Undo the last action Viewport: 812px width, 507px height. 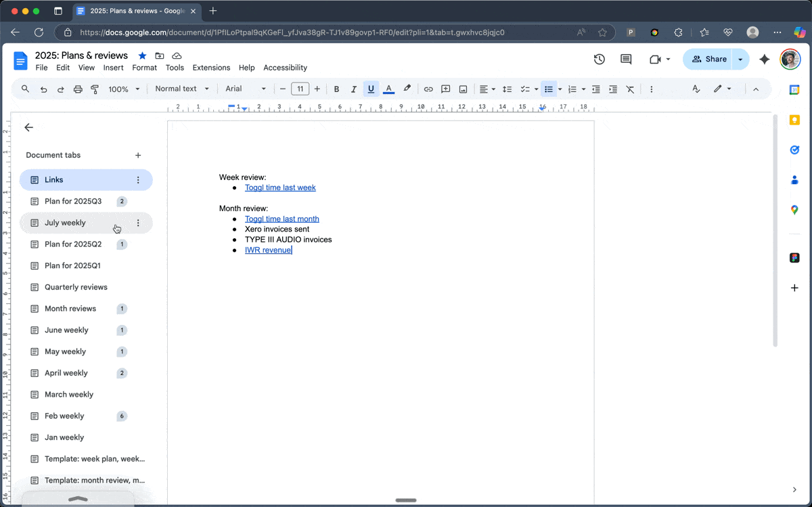pos(43,89)
